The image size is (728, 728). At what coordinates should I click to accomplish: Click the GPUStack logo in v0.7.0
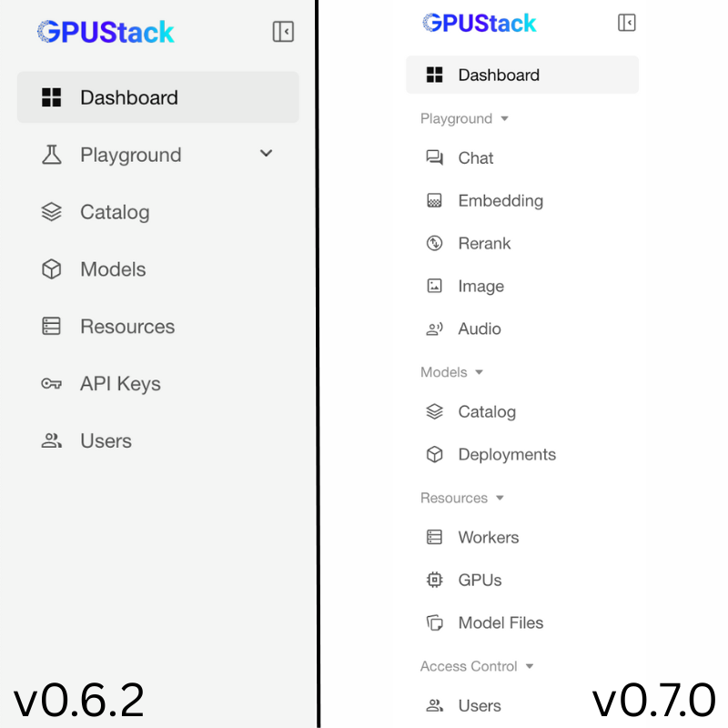click(x=480, y=23)
